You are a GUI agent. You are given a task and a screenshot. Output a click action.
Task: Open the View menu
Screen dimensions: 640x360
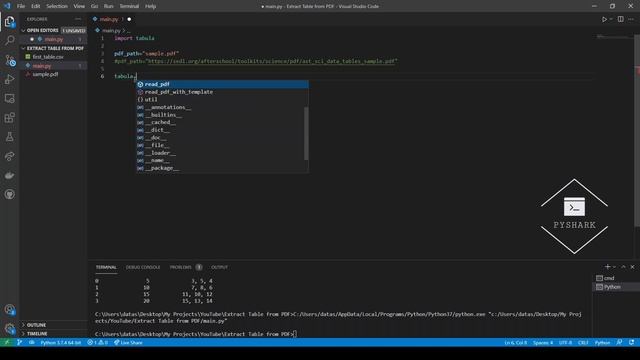79,6
